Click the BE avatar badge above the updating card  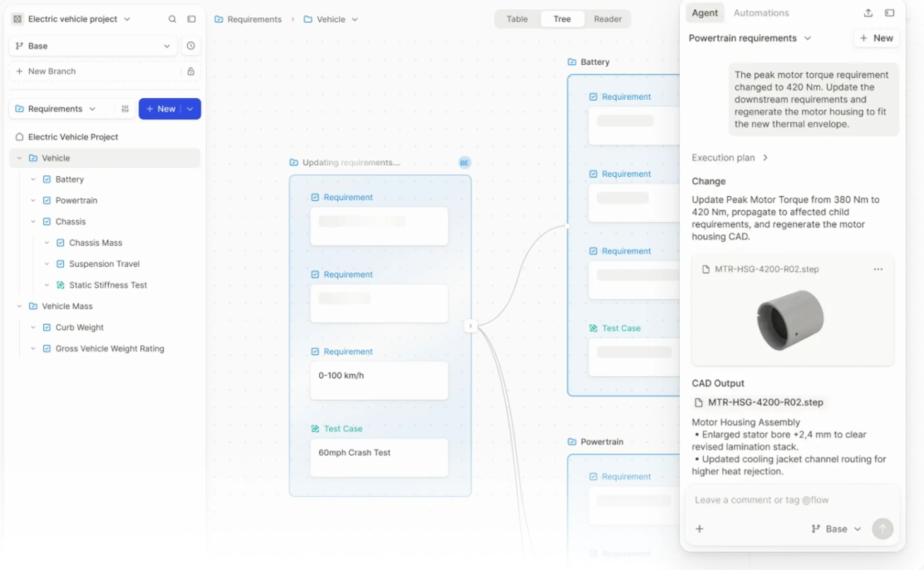pos(464,162)
